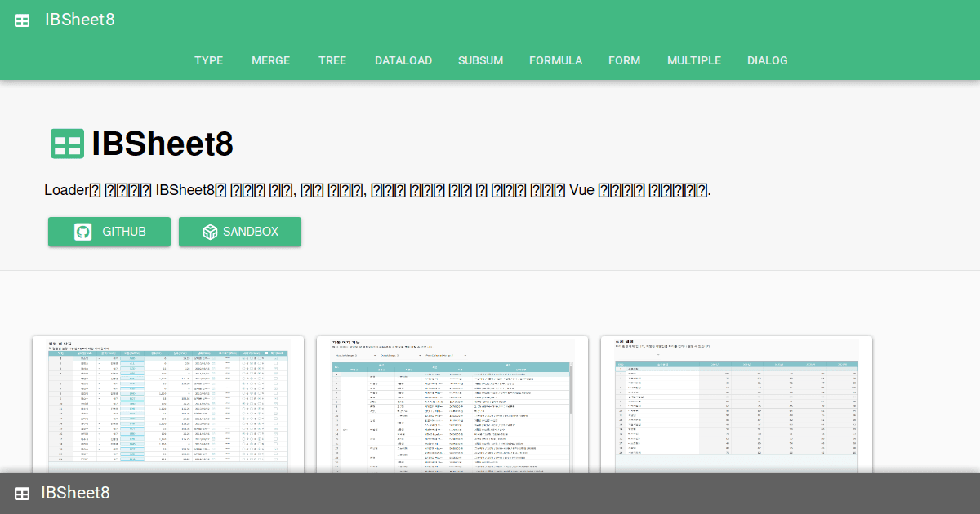Click the green IBSheet8 logo icon above the heading
Viewport: 980px width, 514px height.
[x=66, y=144]
